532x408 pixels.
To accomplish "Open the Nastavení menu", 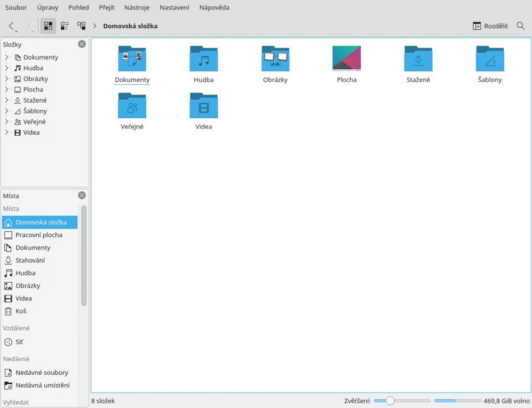I will [x=175, y=7].
